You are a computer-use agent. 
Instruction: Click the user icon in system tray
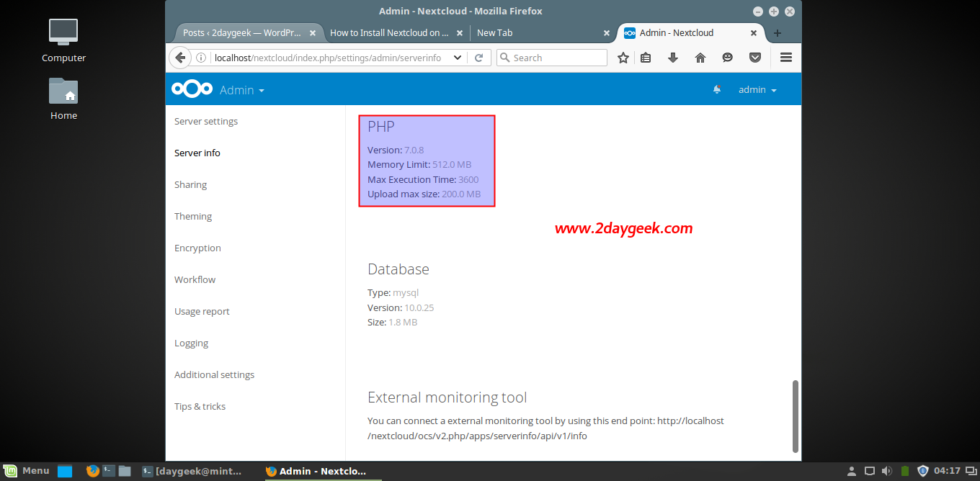[x=852, y=472]
